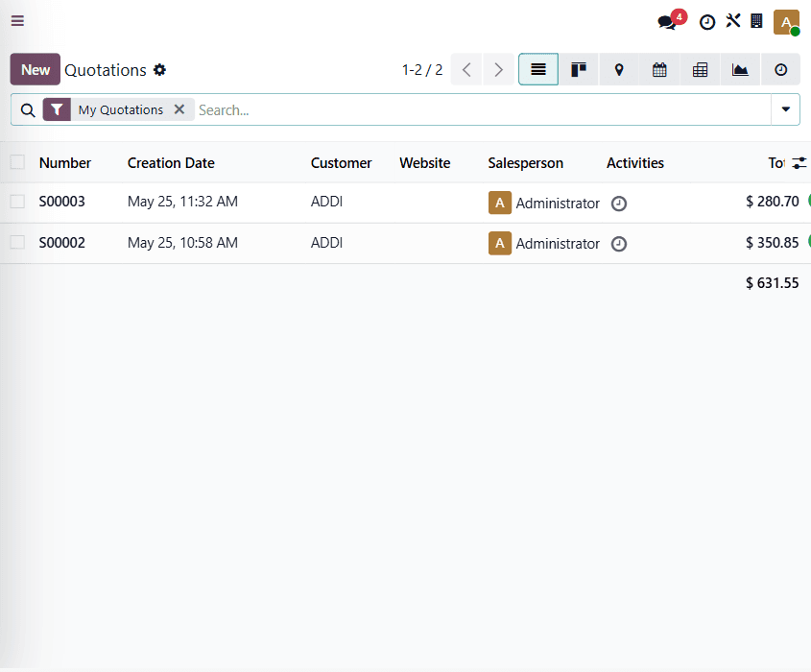811x672 pixels.
Task: Open optional columns adjust icon
Action: click(x=799, y=163)
